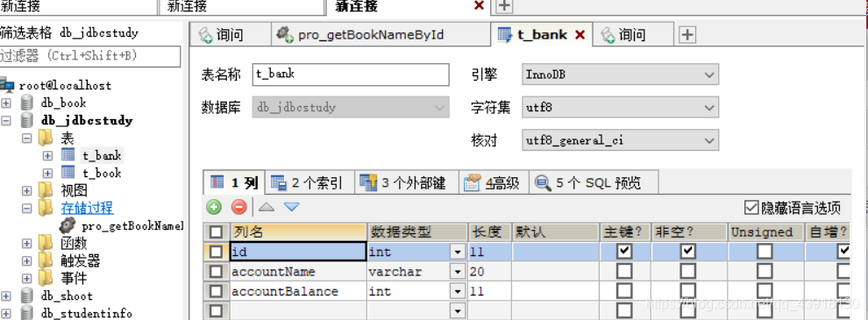The image size is (868, 320).
Task: Move column down with blue arrow
Action: point(291,207)
